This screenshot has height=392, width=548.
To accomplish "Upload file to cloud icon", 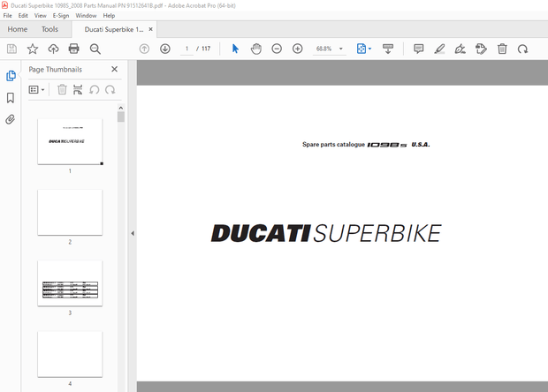I will (x=53, y=49).
